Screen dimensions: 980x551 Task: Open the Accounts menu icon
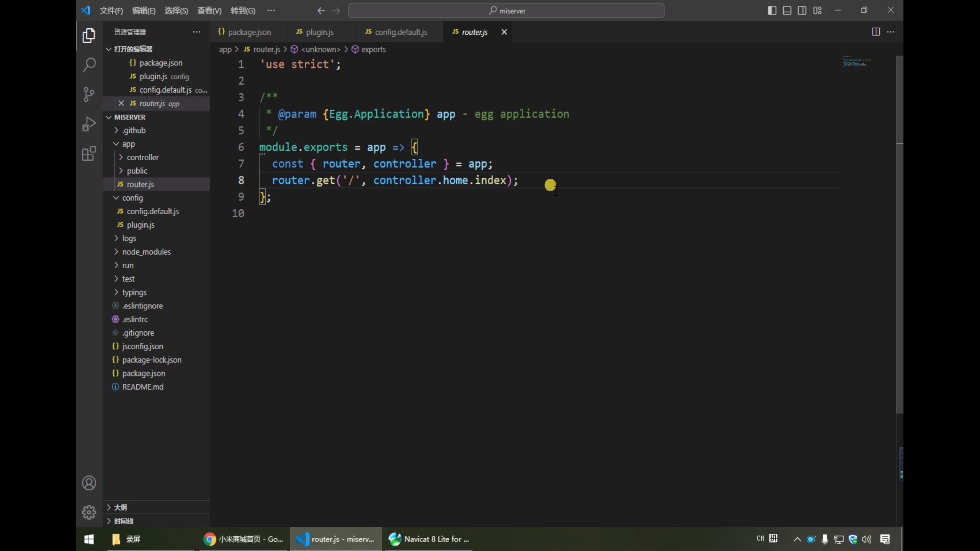[x=89, y=483]
